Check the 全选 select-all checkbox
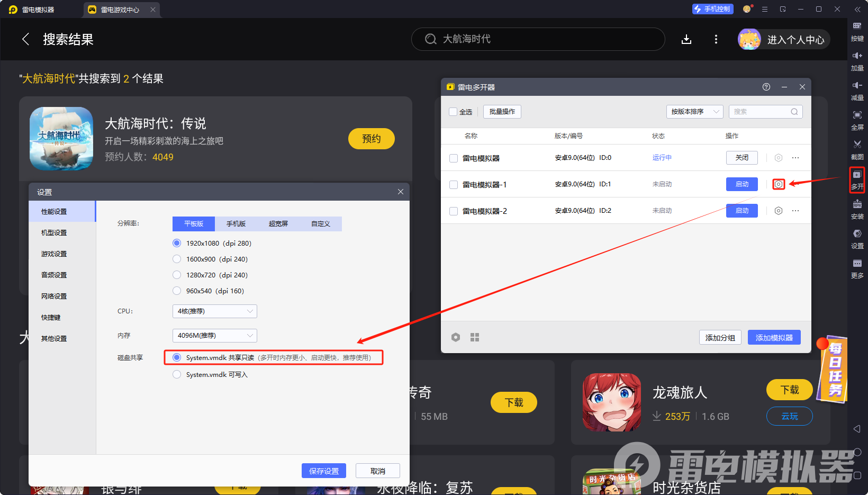 tap(453, 112)
